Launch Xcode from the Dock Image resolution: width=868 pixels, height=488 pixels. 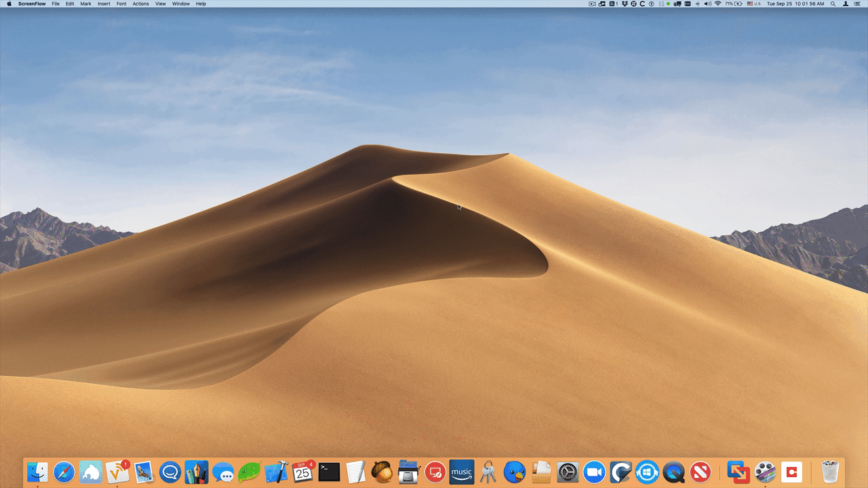(275, 472)
